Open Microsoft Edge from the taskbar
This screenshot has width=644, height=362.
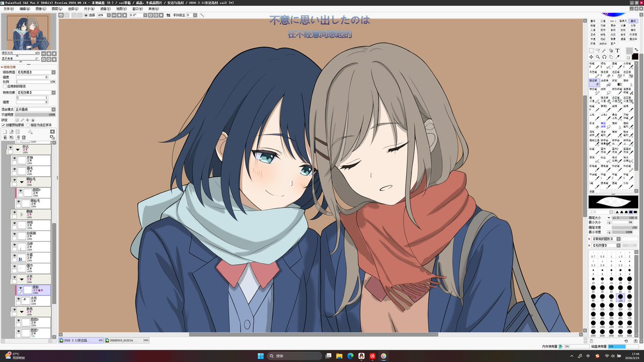point(350,356)
